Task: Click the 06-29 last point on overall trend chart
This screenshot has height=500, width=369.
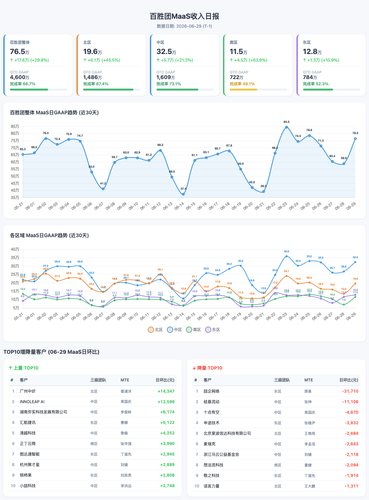Action: tap(355, 138)
